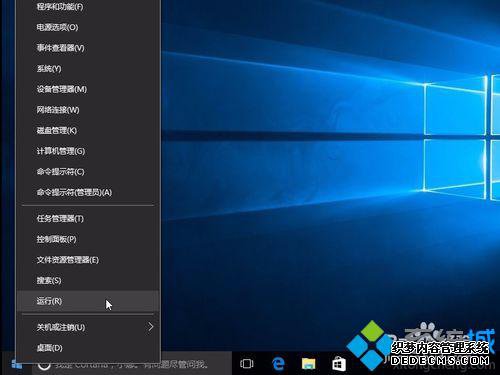Open 命令提示符(C)
The image size is (500, 375).
(88, 172)
